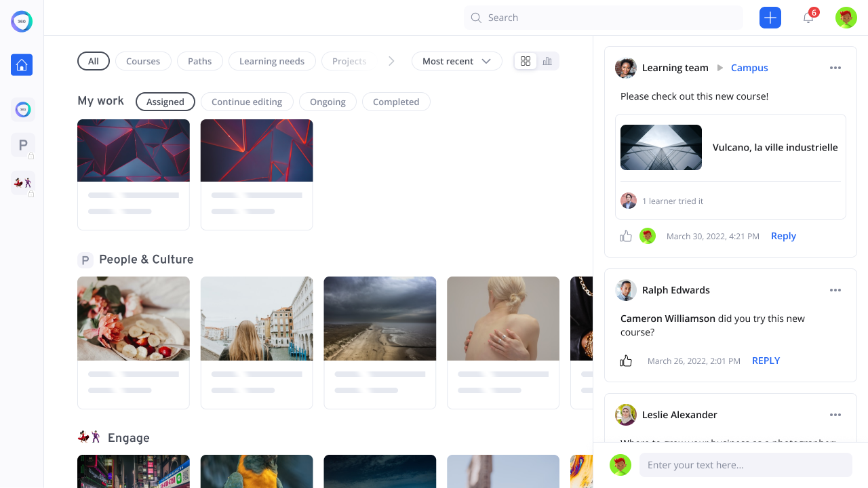Select the Assigned filter chip

tap(165, 102)
